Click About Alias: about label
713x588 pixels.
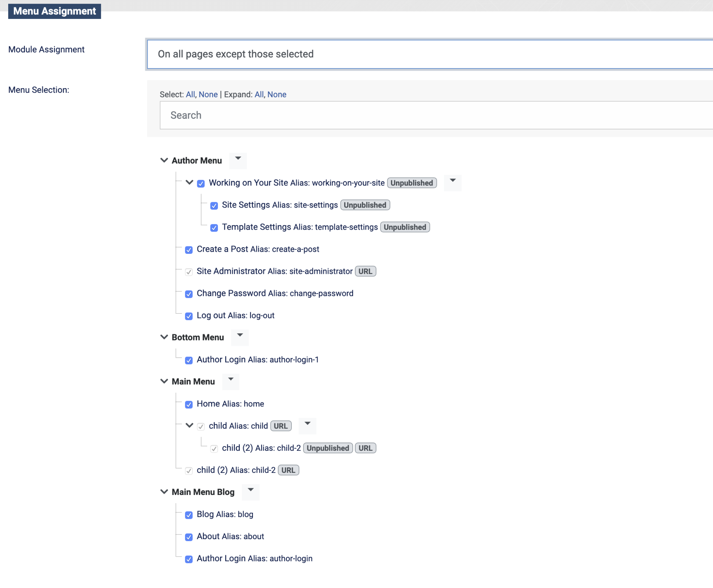(230, 536)
